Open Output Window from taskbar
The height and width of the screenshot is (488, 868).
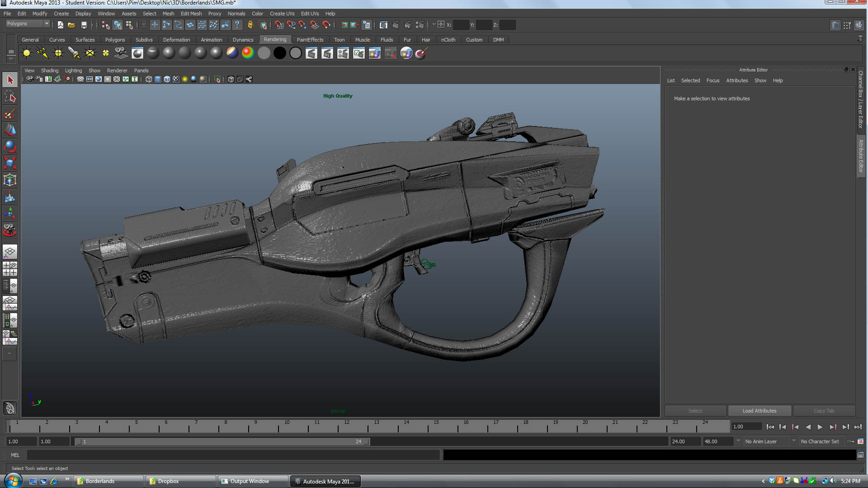[x=253, y=481]
